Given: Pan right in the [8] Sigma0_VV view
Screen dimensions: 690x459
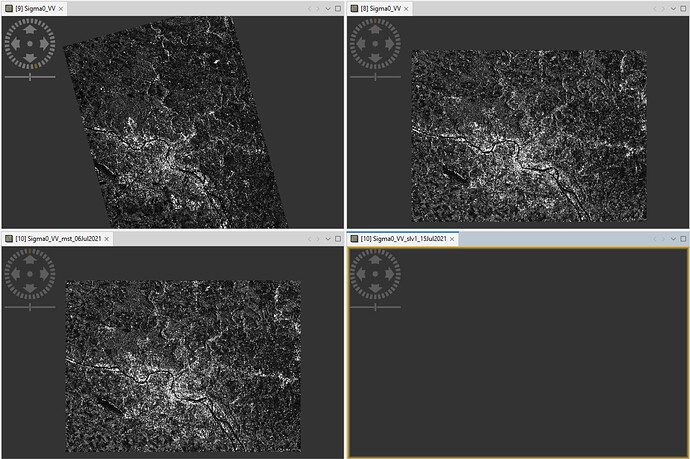Looking at the screenshot, I should pyautogui.click(x=388, y=42).
